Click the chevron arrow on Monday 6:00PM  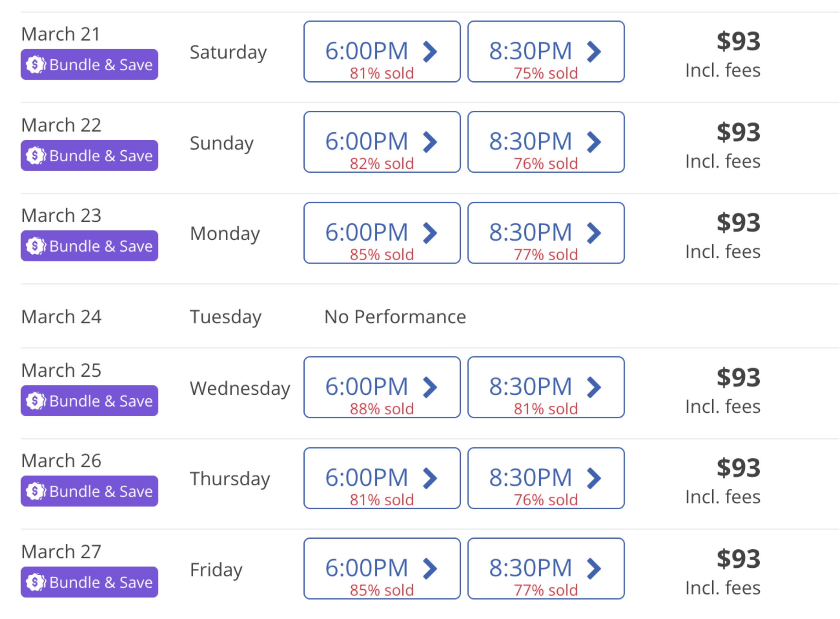point(430,233)
